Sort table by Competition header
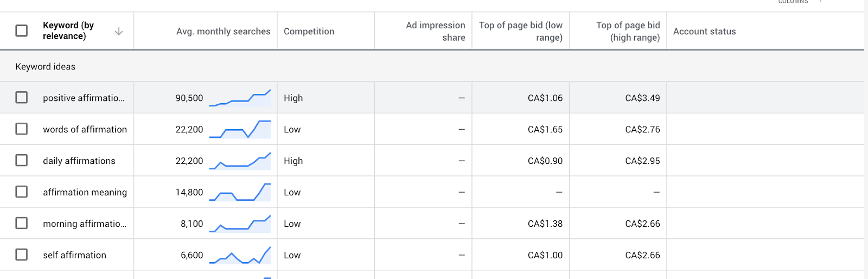This screenshot has width=868, height=279. click(x=309, y=31)
